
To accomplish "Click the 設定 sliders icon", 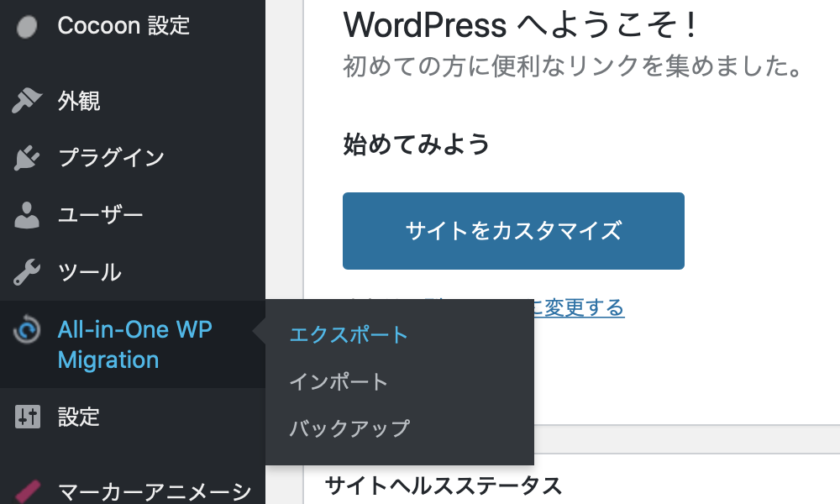I will tap(28, 417).
